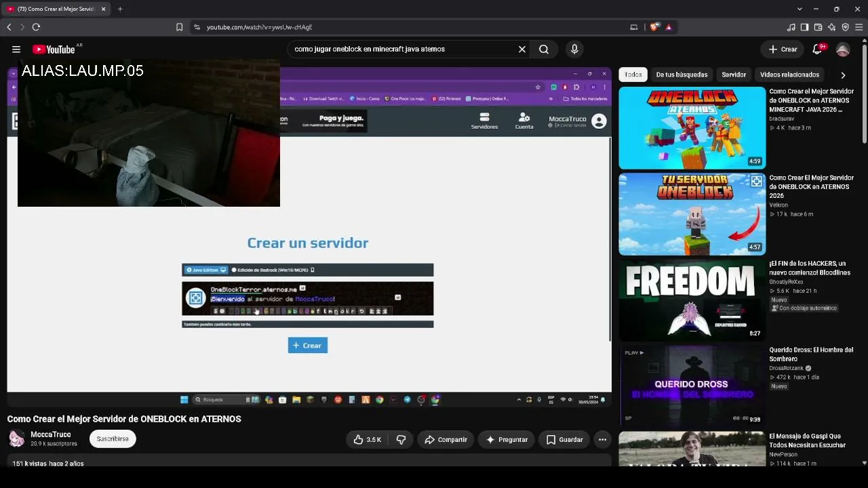Open the YouTube guide hamburger menu
Screen dimensions: 868x488
16,49
